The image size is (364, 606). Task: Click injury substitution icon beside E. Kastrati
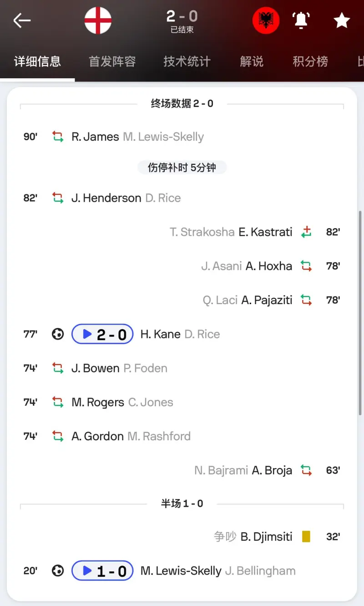pyautogui.click(x=307, y=232)
